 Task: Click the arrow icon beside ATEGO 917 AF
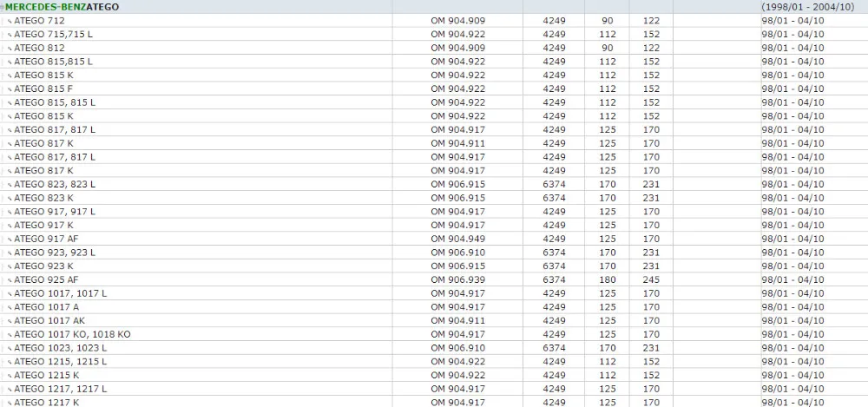[10, 240]
